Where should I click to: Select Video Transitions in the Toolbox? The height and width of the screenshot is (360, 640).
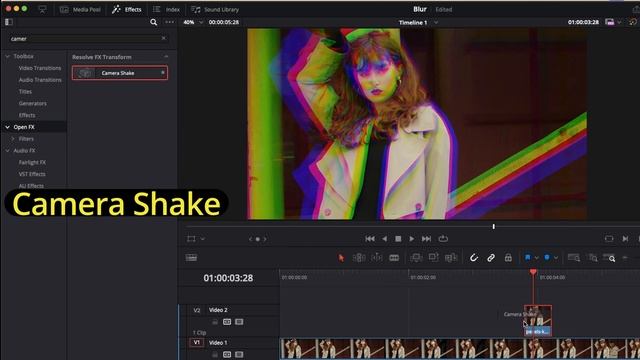(40, 68)
